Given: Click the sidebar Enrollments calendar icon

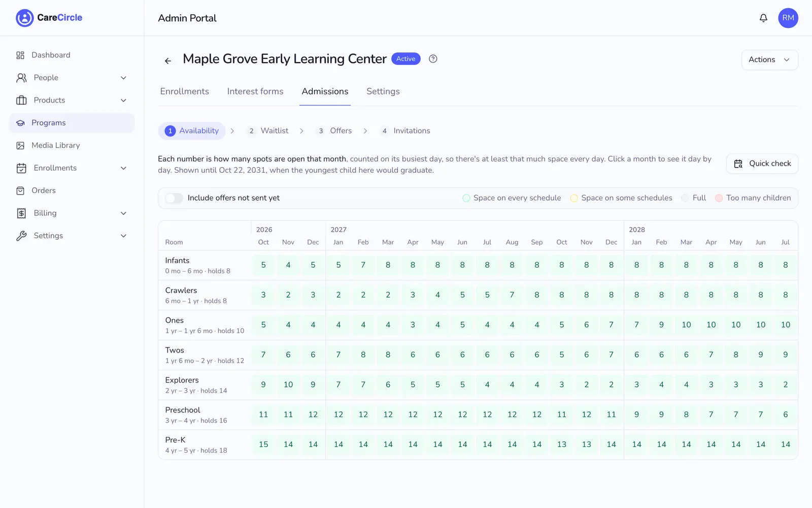Looking at the screenshot, I should 21,168.
